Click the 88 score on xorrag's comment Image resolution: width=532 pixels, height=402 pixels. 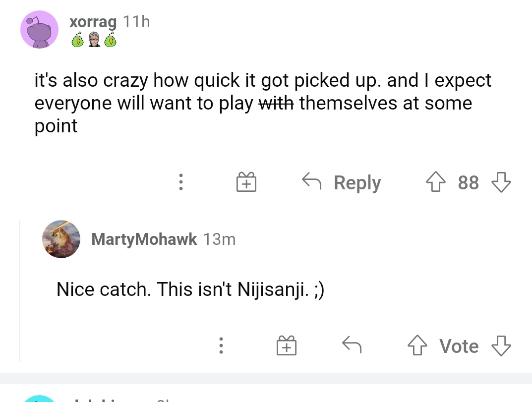(x=468, y=182)
